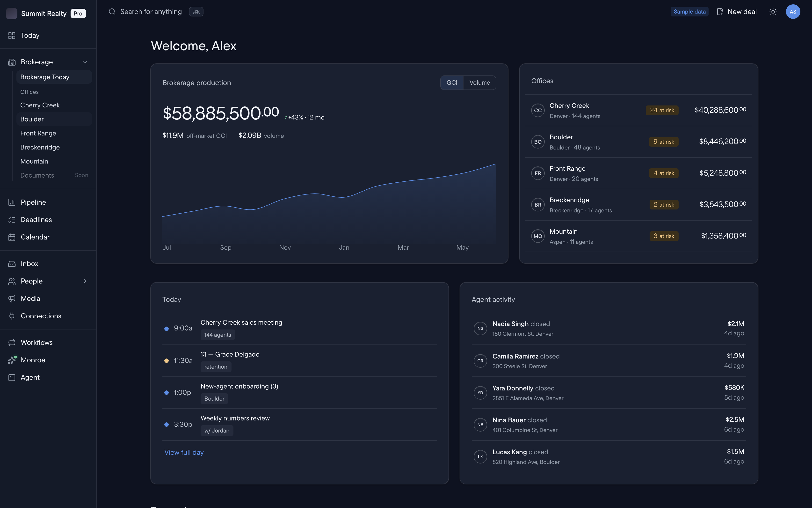Viewport: 812px width, 508px height.
Task: Click the Calendar icon in sidebar
Action: pos(12,237)
